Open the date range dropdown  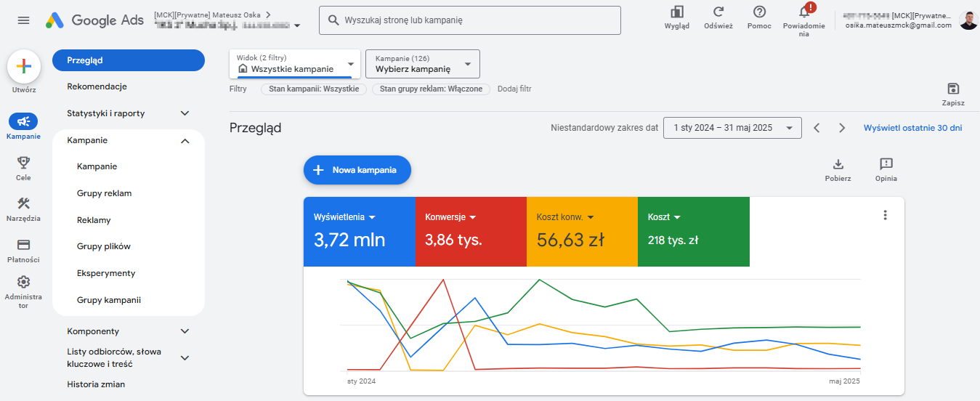tap(732, 128)
